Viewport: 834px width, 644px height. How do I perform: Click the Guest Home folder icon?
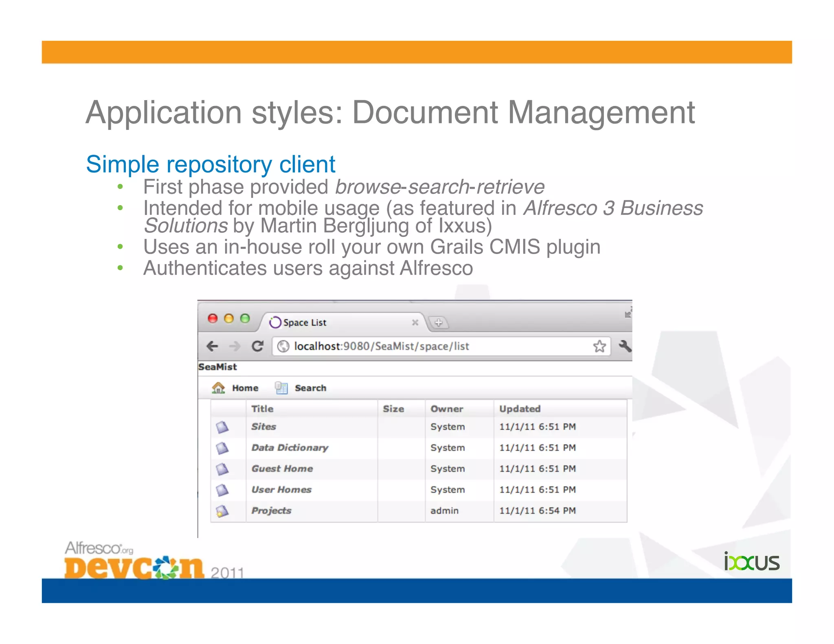click(x=222, y=469)
